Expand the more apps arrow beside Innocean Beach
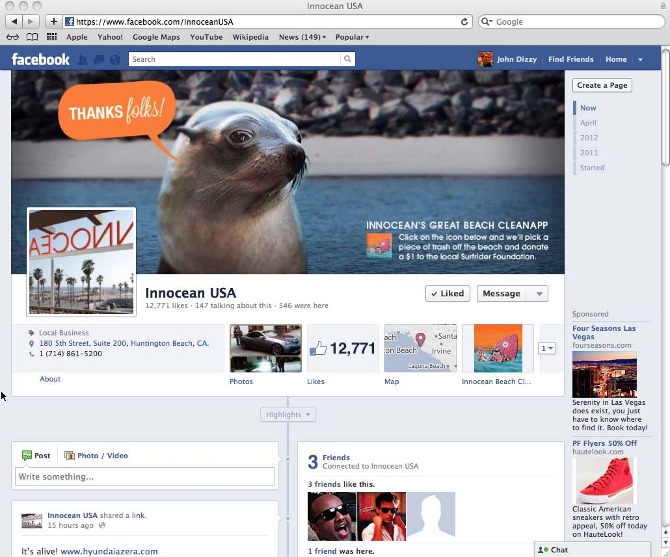This screenshot has height=557, width=670. point(547,349)
